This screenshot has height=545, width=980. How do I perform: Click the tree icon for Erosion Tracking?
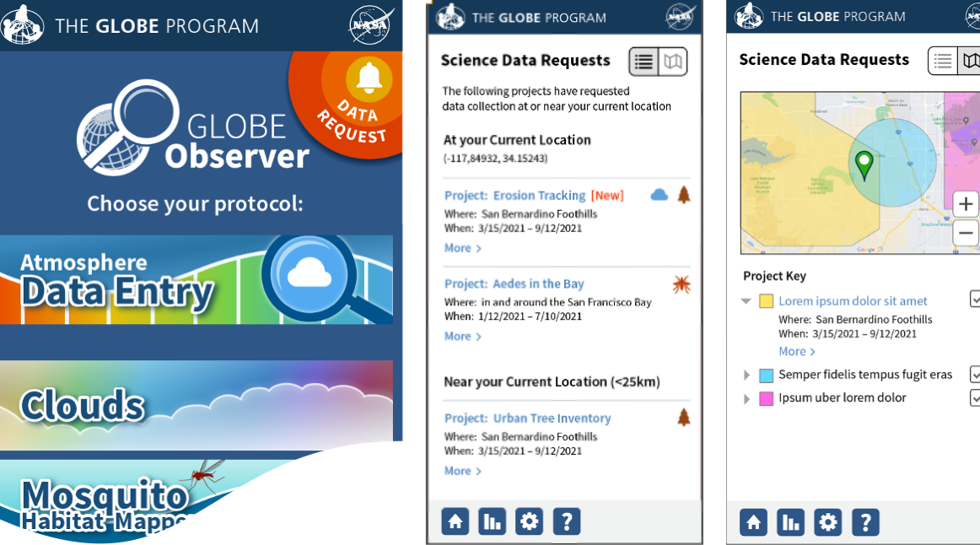tap(684, 195)
